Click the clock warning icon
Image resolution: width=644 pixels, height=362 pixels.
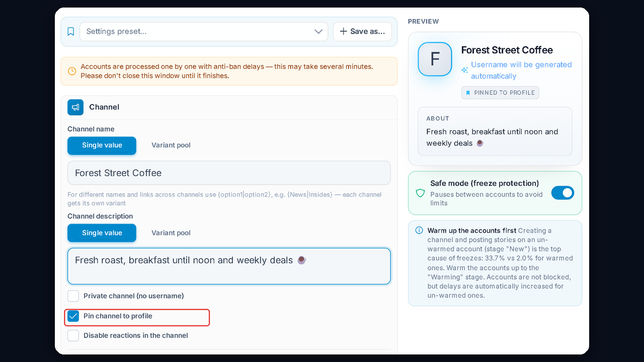click(72, 71)
